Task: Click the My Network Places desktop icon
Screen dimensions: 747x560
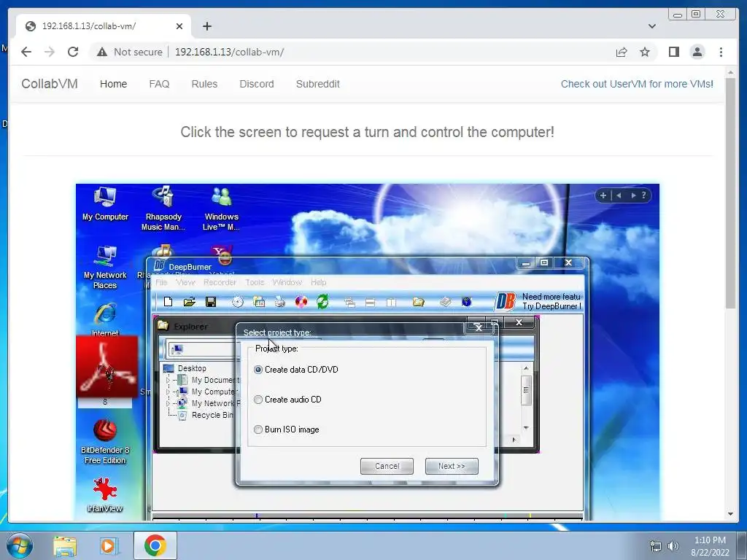Action: [x=105, y=267]
